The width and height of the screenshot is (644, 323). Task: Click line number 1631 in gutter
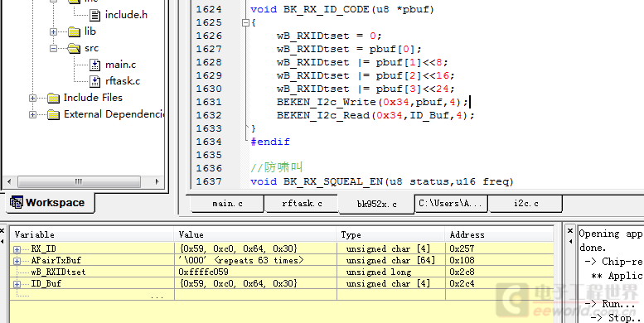pyautogui.click(x=209, y=102)
